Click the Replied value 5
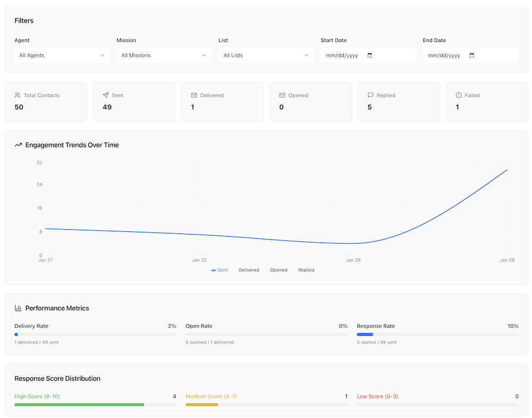Image resolution: width=532 pixels, height=418 pixels. pyautogui.click(x=370, y=107)
